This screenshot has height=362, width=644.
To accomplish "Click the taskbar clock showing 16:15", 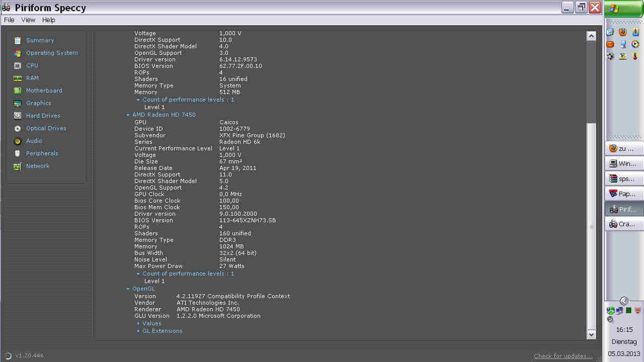I will (x=624, y=330).
